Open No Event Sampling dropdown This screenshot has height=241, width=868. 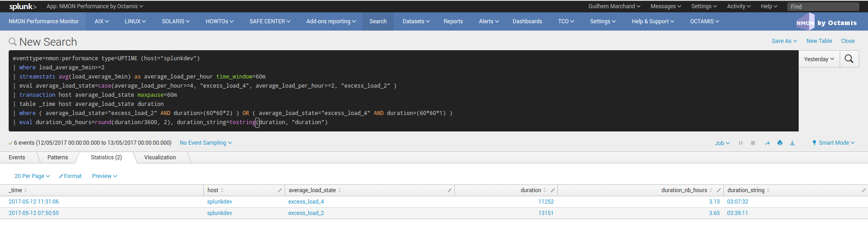point(206,143)
